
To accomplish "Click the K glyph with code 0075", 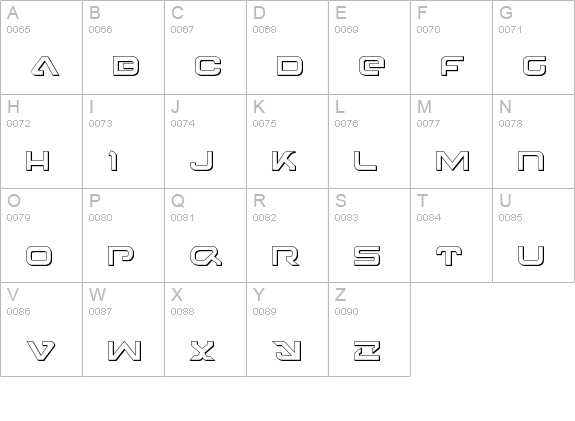I will click(x=284, y=161).
